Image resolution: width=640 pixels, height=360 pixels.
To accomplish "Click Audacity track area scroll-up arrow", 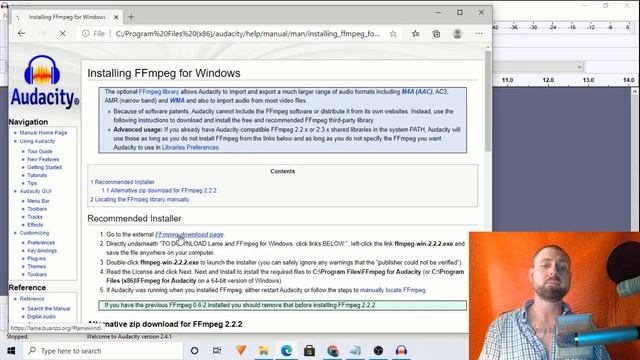I will (x=635, y=92).
